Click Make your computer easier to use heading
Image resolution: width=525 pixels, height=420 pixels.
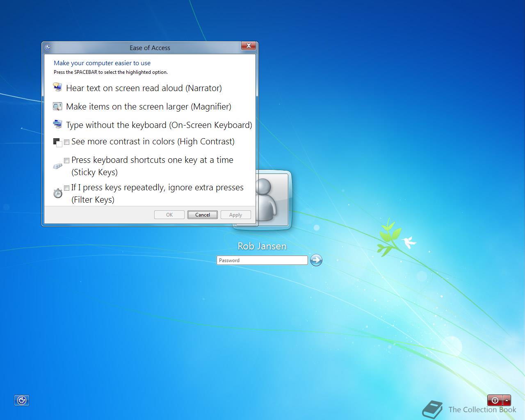[102, 63]
